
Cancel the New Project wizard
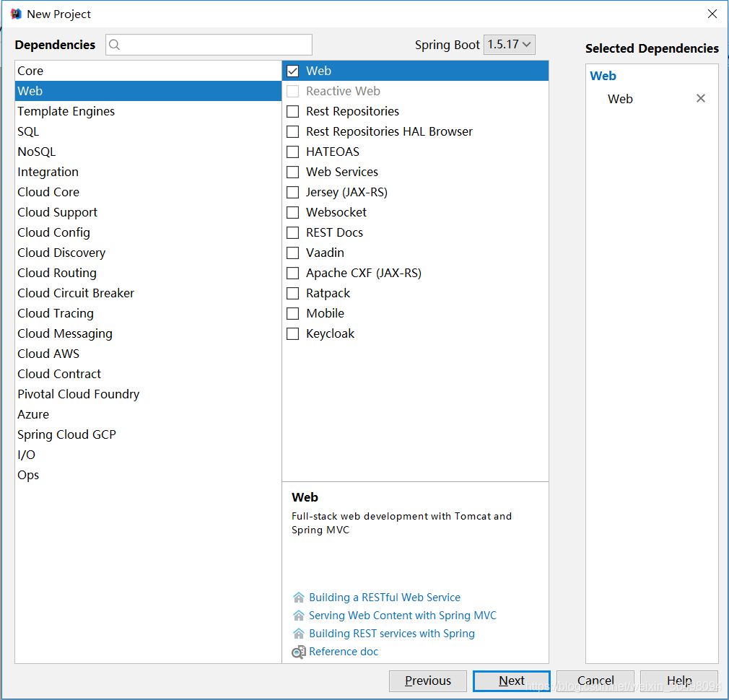(x=595, y=681)
